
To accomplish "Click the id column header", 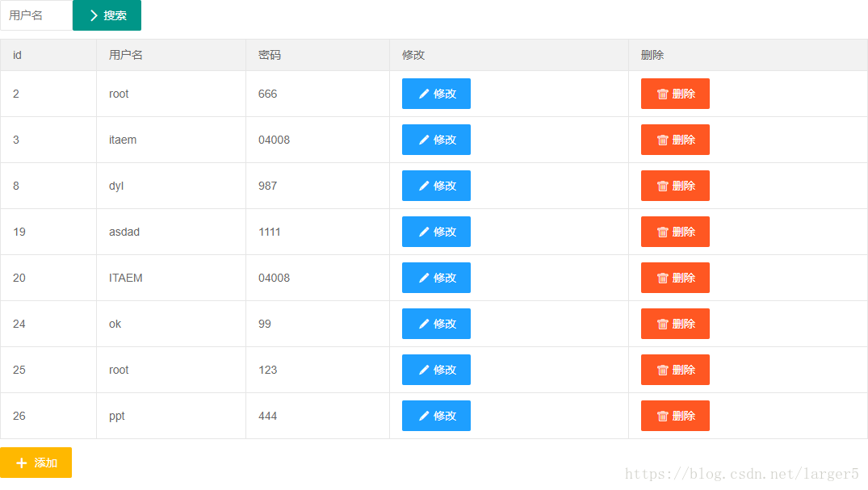I will [x=48, y=55].
